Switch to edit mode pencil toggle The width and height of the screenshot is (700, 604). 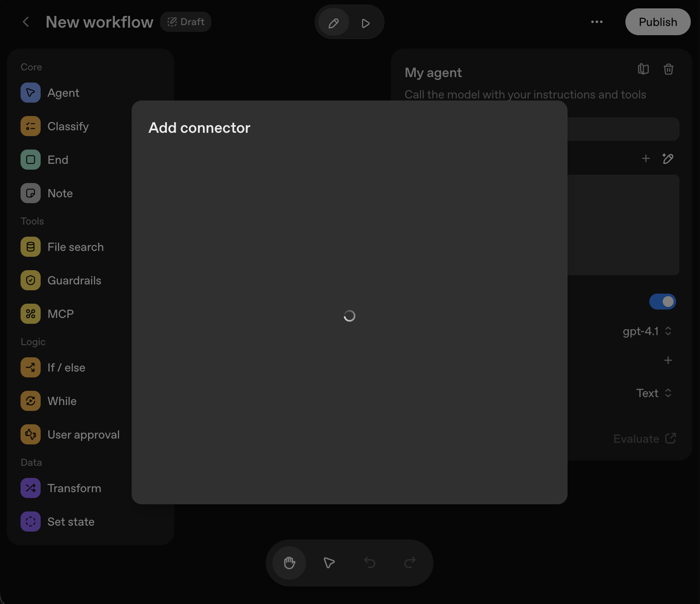(334, 23)
